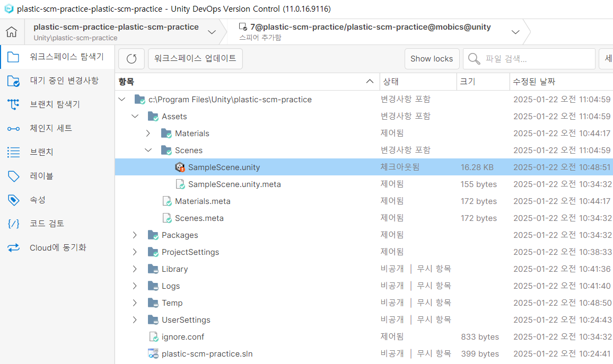The height and width of the screenshot is (364, 613).
Task: Expand the Temp folder
Action: point(135,303)
